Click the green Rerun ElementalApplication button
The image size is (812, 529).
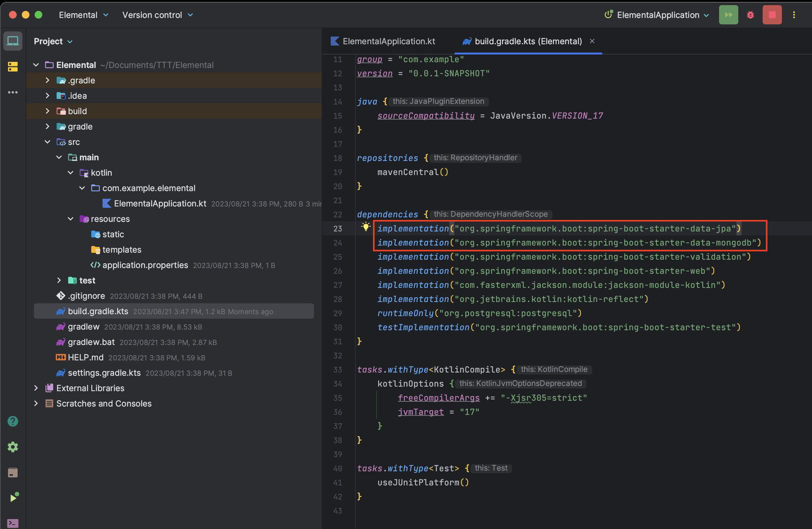728,15
